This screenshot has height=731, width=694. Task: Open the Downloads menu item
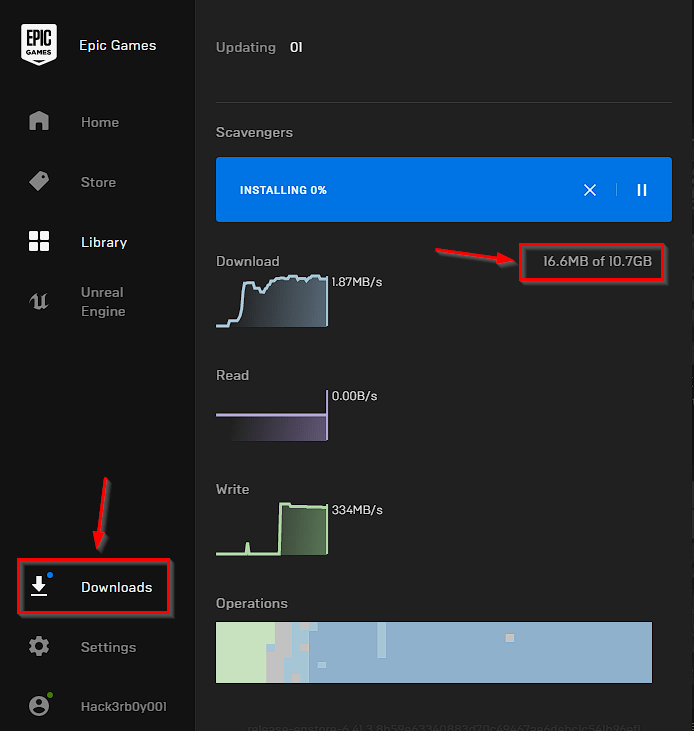pos(117,587)
